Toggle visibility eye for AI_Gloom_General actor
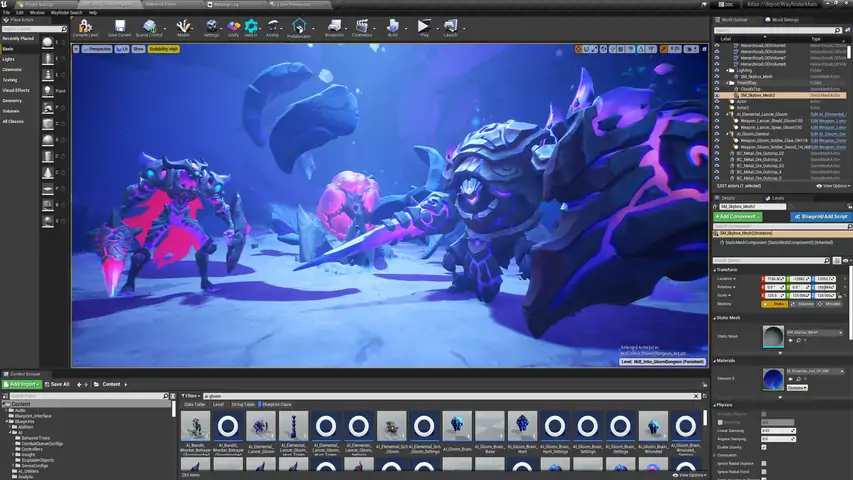 tap(717, 133)
